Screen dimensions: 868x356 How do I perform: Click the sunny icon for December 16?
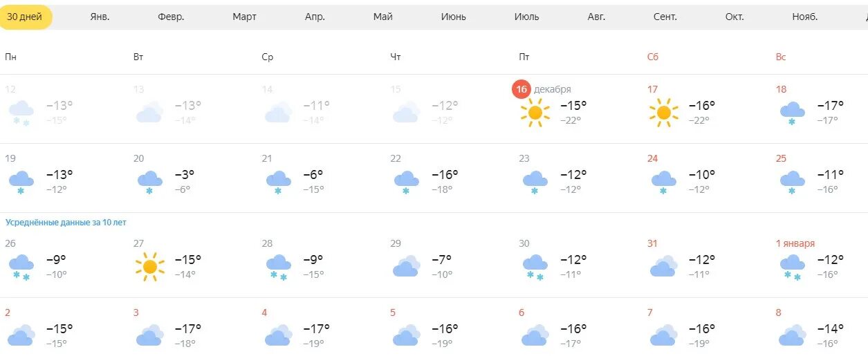[535, 113]
